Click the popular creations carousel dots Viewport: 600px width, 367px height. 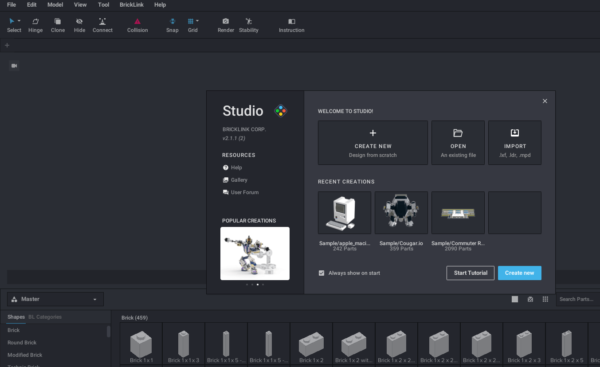255,284
